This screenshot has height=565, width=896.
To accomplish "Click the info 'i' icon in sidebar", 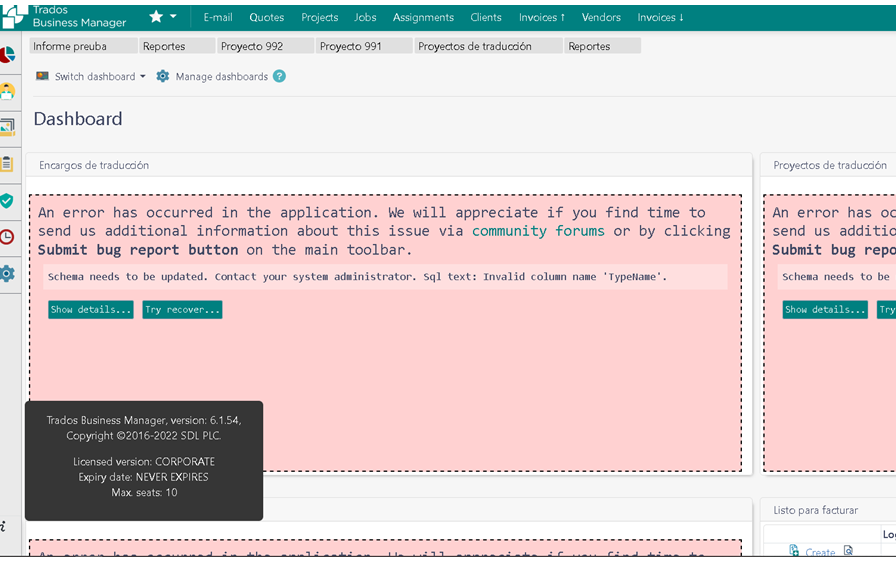I will 3,526.
